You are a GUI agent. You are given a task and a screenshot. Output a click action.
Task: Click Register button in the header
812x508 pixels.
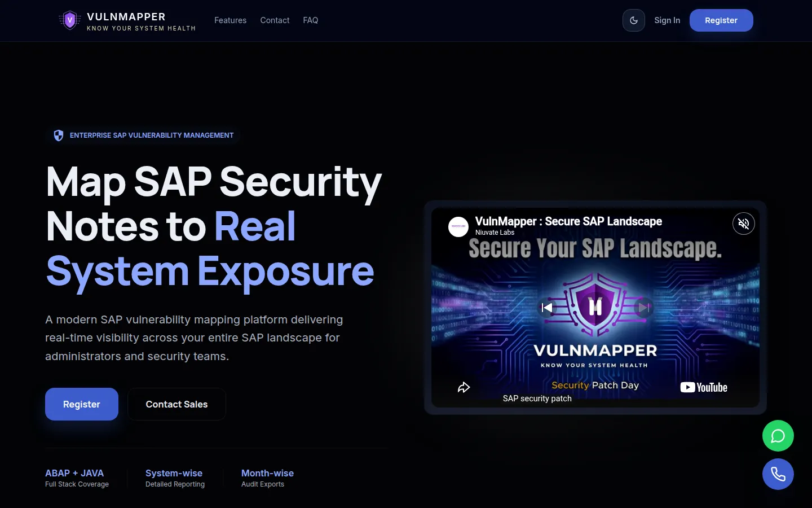tap(721, 20)
